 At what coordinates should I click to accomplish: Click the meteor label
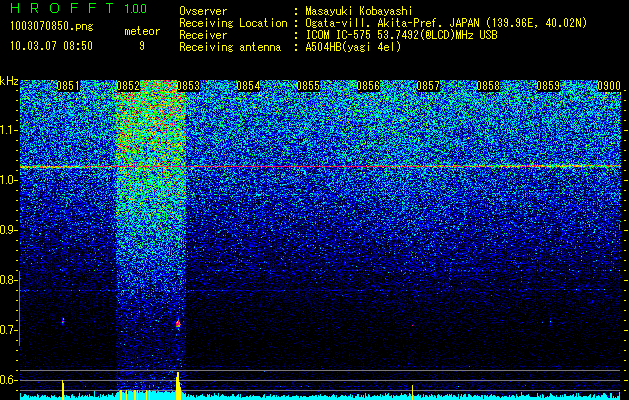(x=142, y=31)
